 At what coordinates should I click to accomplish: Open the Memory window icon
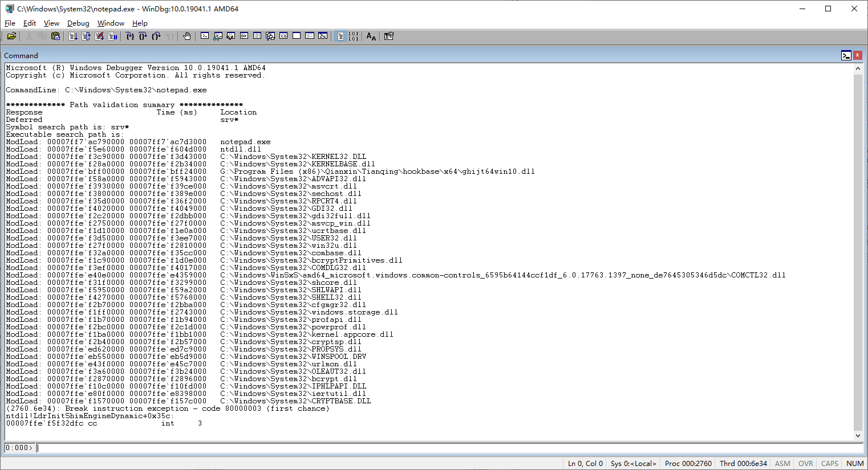(257, 36)
